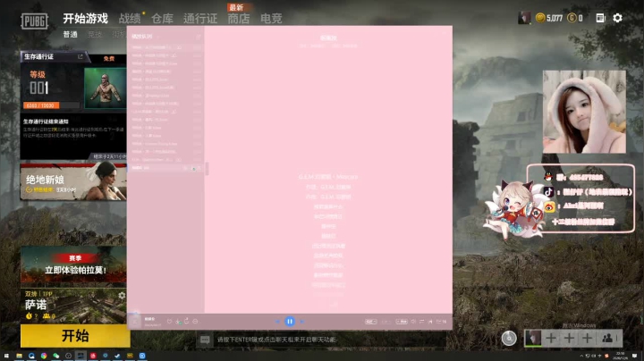The width and height of the screenshot is (644, 361).
Task: Toggle the music player volume speaker
Action: point(413,321)
